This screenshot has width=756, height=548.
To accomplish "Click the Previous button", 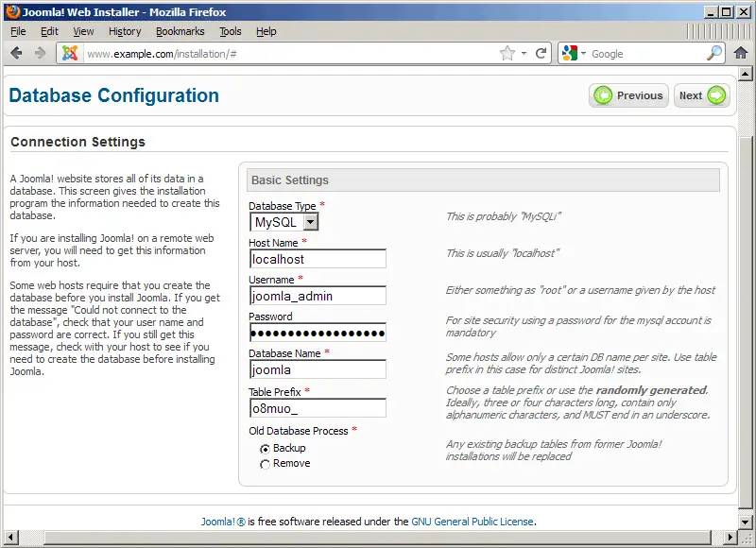I will click(x=628, y=95).
